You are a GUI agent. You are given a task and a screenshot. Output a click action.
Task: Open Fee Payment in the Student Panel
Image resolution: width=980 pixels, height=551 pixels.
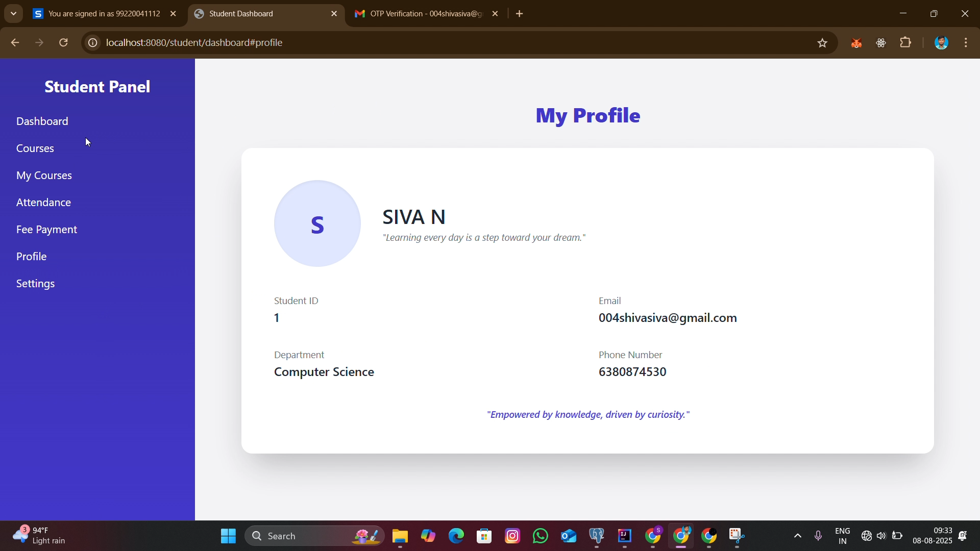coord(46,230)
